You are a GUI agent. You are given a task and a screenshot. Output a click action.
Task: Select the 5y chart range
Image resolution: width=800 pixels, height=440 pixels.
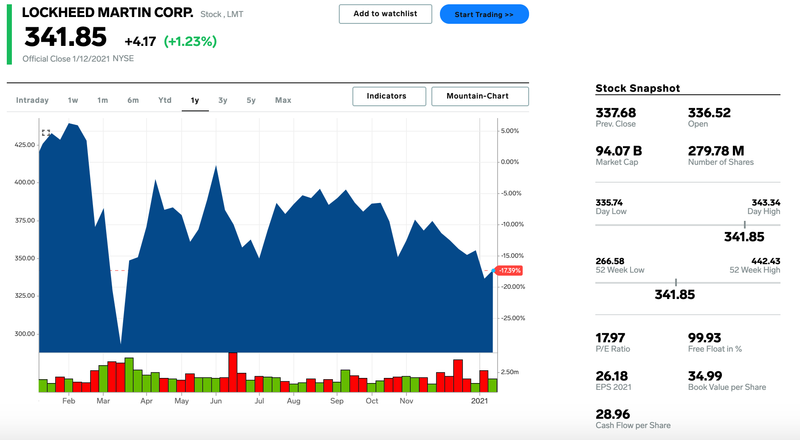(x=251, y=100)
